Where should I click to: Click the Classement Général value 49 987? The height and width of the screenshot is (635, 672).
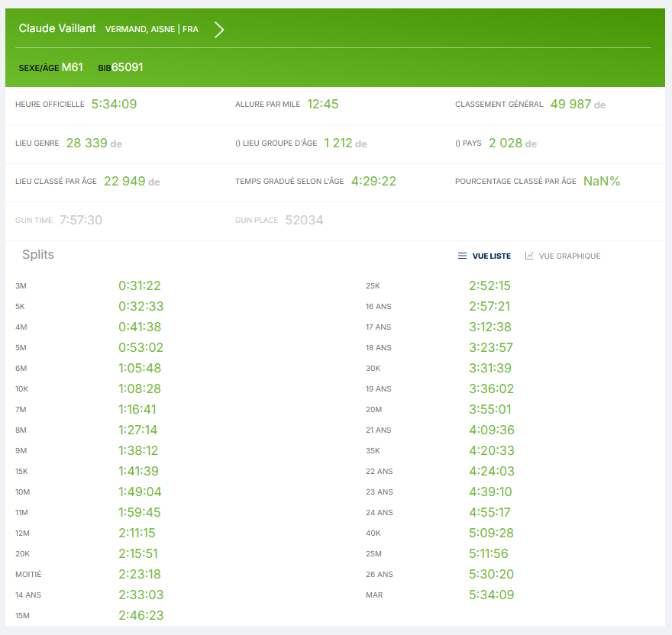[x=570, y=104]
